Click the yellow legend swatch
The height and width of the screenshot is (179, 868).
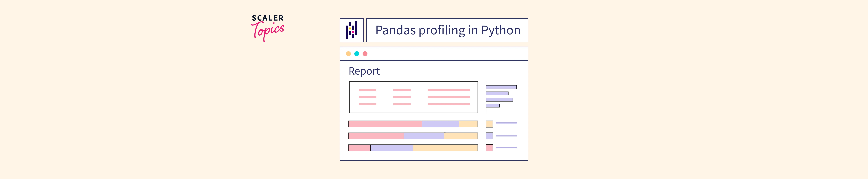click(489, 124)
